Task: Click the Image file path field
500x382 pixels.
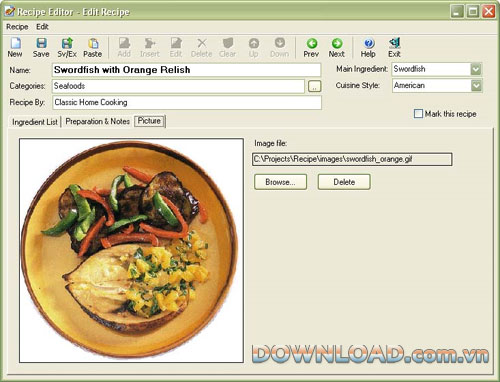Action: pyautogui.click(x=352, y=159)
